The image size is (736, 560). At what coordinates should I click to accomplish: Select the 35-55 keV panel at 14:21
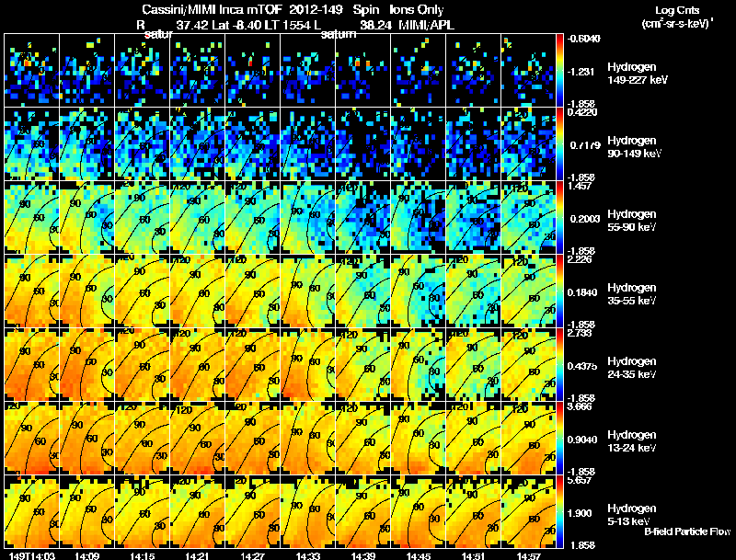point(198,291)
